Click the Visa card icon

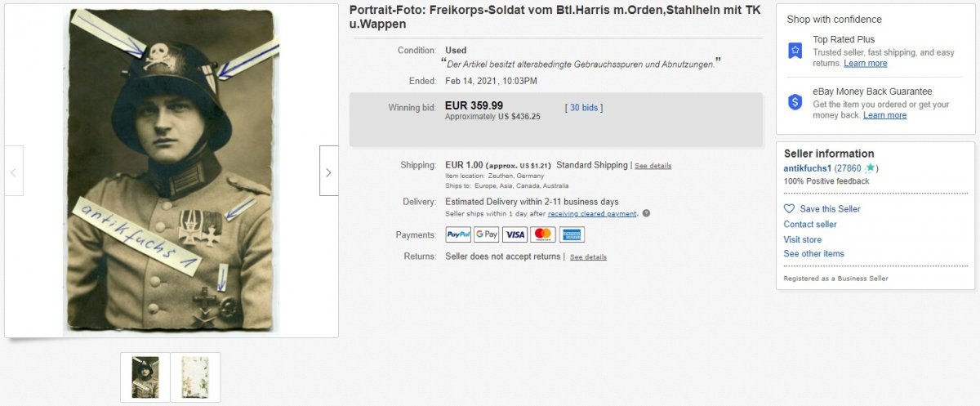click(514, 235)
